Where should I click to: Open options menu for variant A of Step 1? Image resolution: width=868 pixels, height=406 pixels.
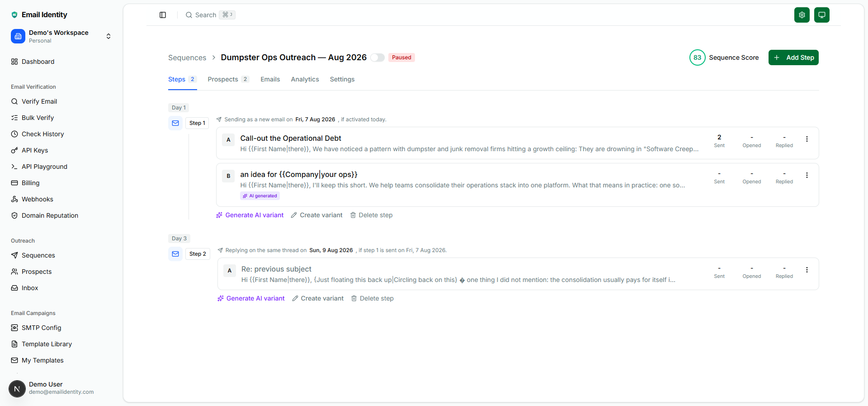click(x=807, y=139)
